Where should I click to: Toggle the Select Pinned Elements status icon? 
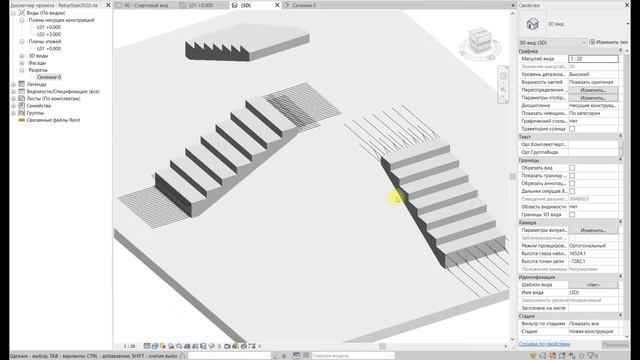pyautogui.click(x=552, y=356)
